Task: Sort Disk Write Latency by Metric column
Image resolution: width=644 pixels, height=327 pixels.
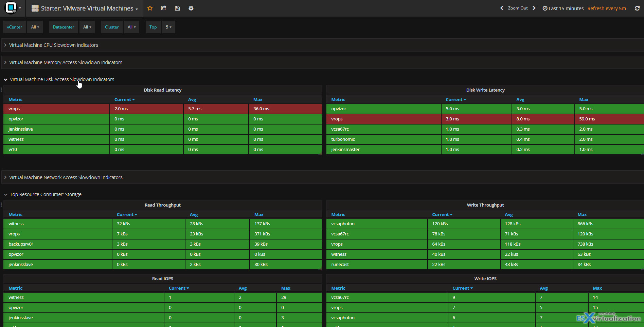Action: (x=338, y=99)
